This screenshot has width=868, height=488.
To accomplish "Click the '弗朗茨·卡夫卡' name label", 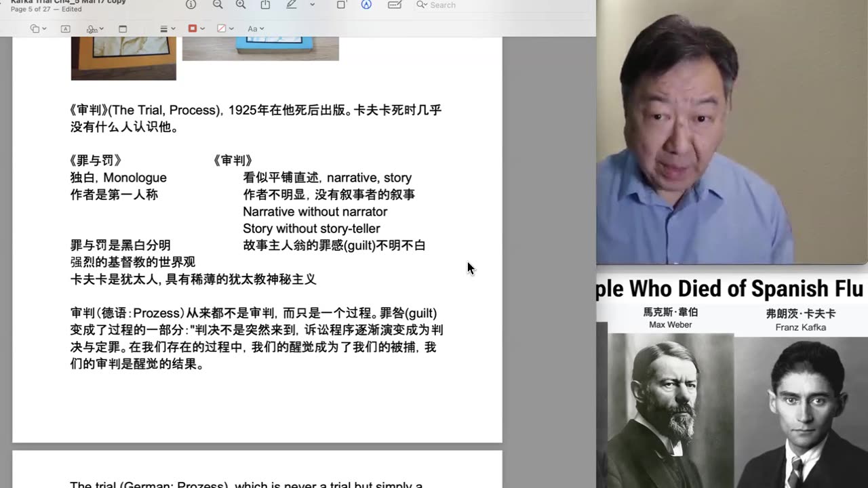I will 801,314.
